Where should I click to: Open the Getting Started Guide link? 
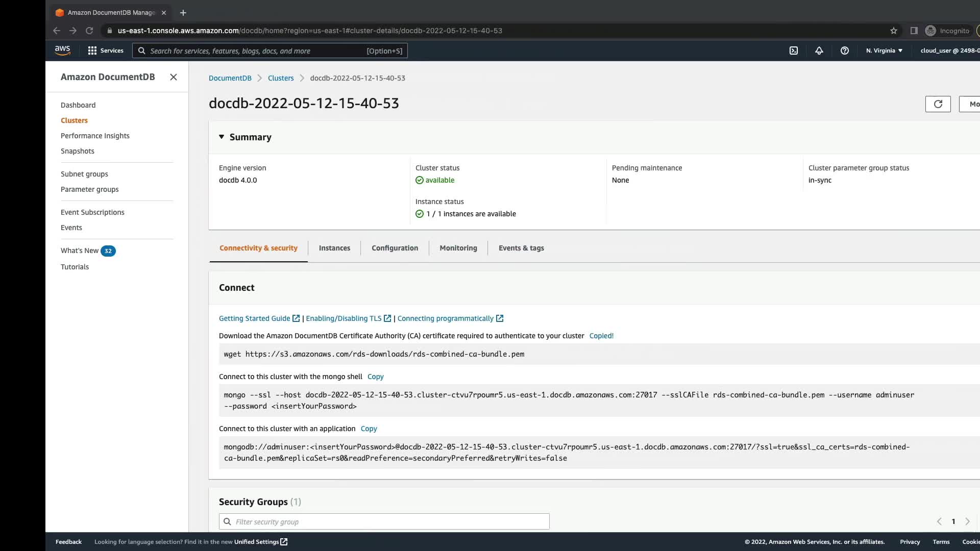coord(254,318)
